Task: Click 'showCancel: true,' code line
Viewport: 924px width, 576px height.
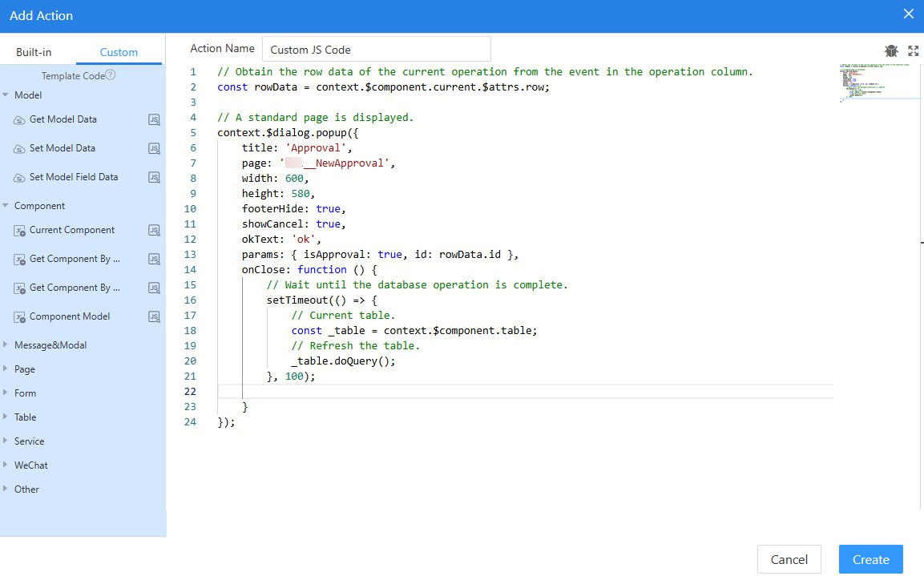Action: (x=294, y=224)
